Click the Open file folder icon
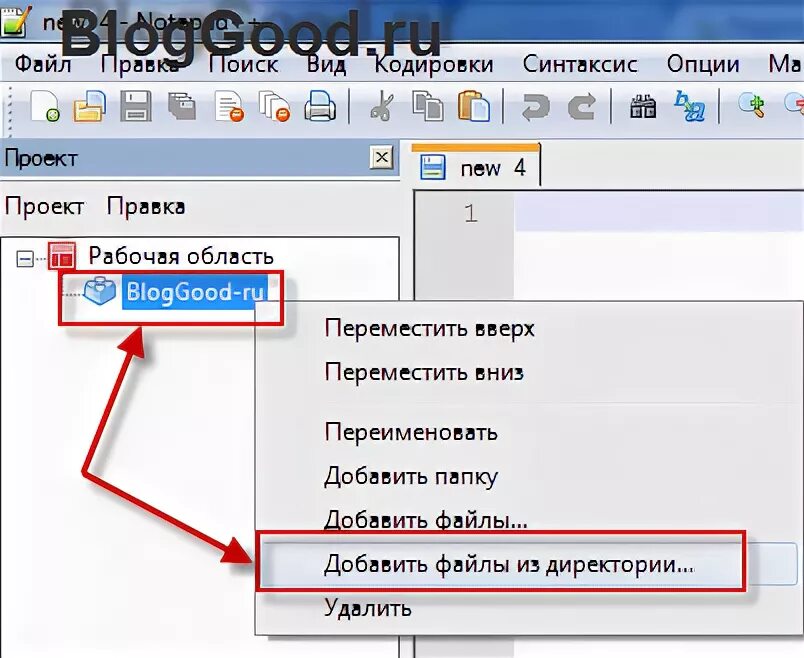 [90, 106]
